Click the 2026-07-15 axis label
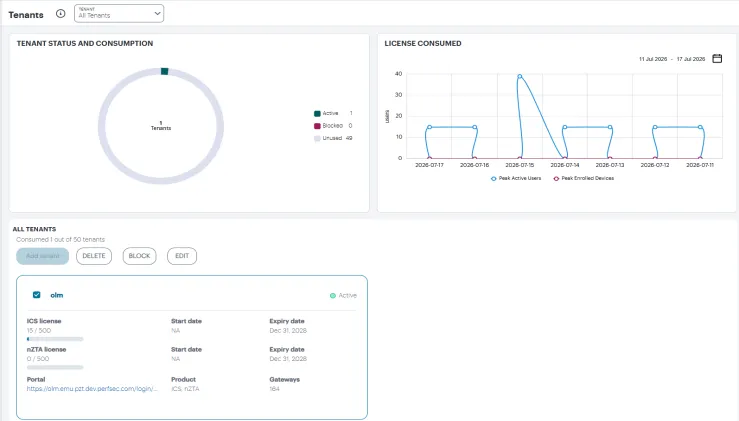This screenshot has height=421, width=739. [x=519, y=165]
